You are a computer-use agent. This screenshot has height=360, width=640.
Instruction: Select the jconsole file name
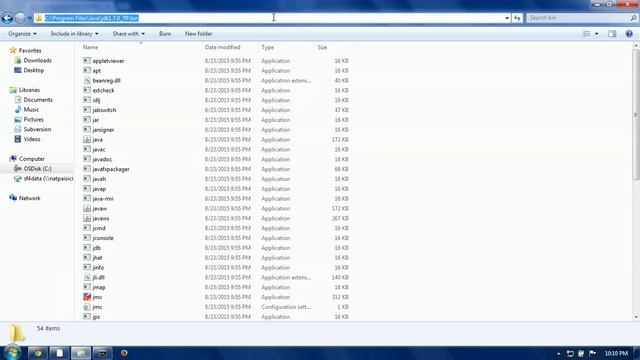click(103, 238)
